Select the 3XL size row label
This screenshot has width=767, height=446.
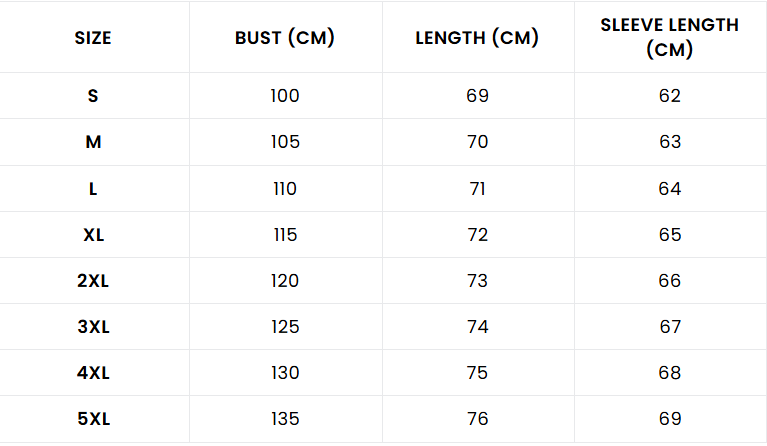coord(93,327)
